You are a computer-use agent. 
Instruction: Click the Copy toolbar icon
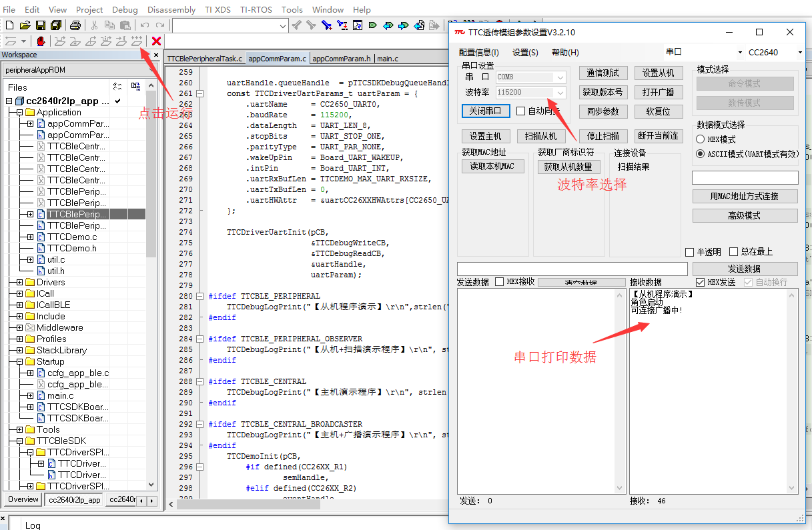pyautogui.click(x=109, y=25)
